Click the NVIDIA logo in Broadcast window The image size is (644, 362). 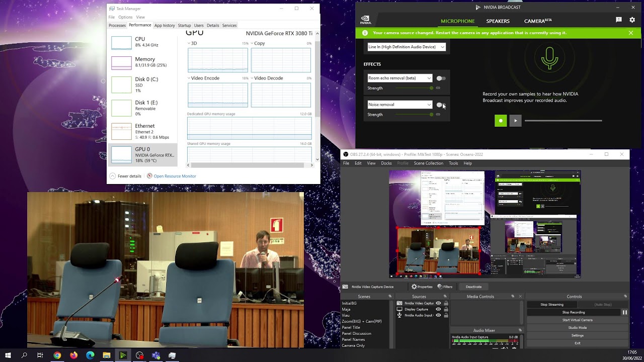click(366, 20)
